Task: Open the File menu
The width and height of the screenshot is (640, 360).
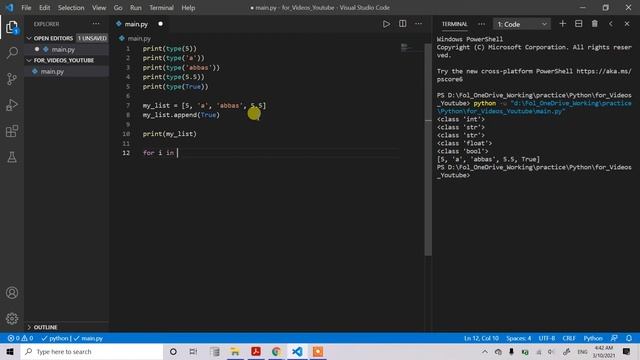Action: coord(26,7)
